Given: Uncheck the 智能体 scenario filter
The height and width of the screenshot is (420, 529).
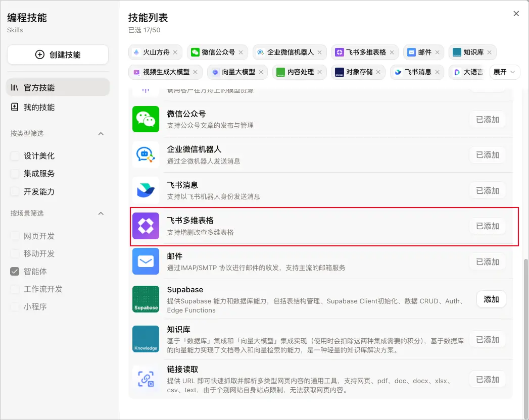Looking at the screenshot, I should (15, 272).
